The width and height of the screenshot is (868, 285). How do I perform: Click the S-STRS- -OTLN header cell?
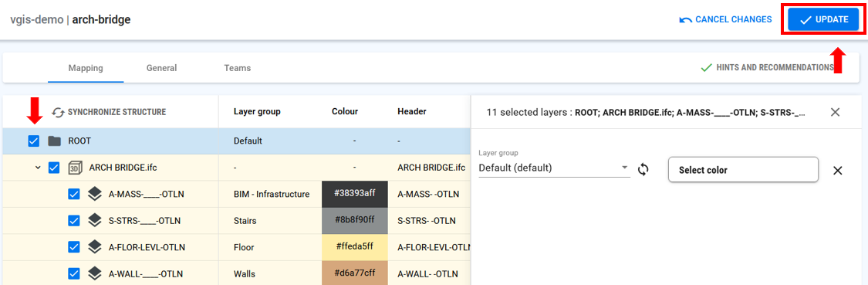[426, 221]
